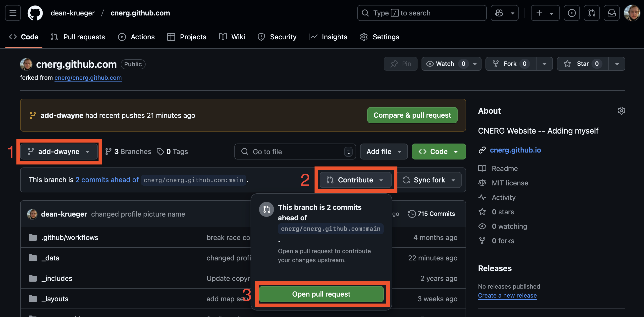
Task: Star this repository
Action: (583, 64)
